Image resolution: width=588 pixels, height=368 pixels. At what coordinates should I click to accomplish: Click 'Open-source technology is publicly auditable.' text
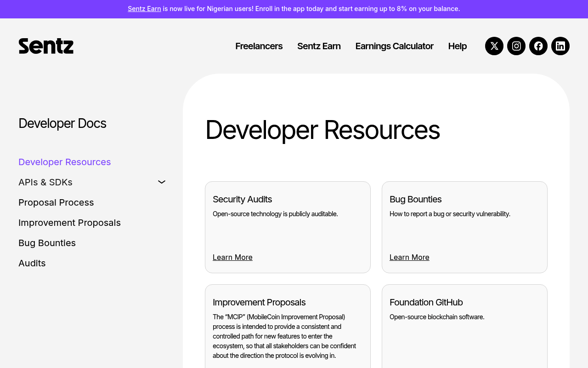coord(275,214)
